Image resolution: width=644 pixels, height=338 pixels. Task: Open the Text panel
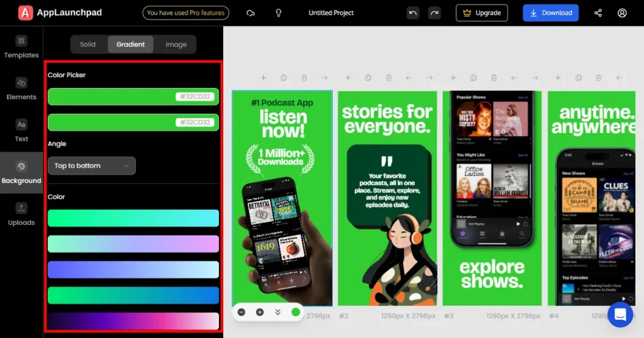click(x=21, y=131)
